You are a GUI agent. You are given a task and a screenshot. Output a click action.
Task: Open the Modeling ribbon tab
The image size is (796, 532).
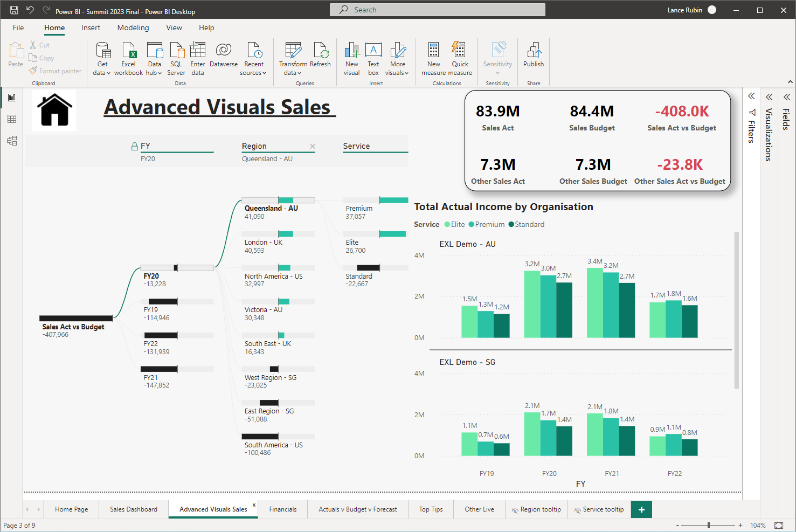click(x=133, y=27)
